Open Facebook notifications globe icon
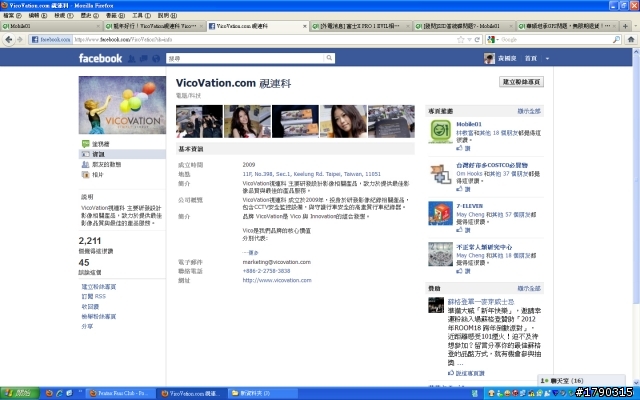Image resolution: width=640 pixels, height=400 pixels. click(156, 59)
